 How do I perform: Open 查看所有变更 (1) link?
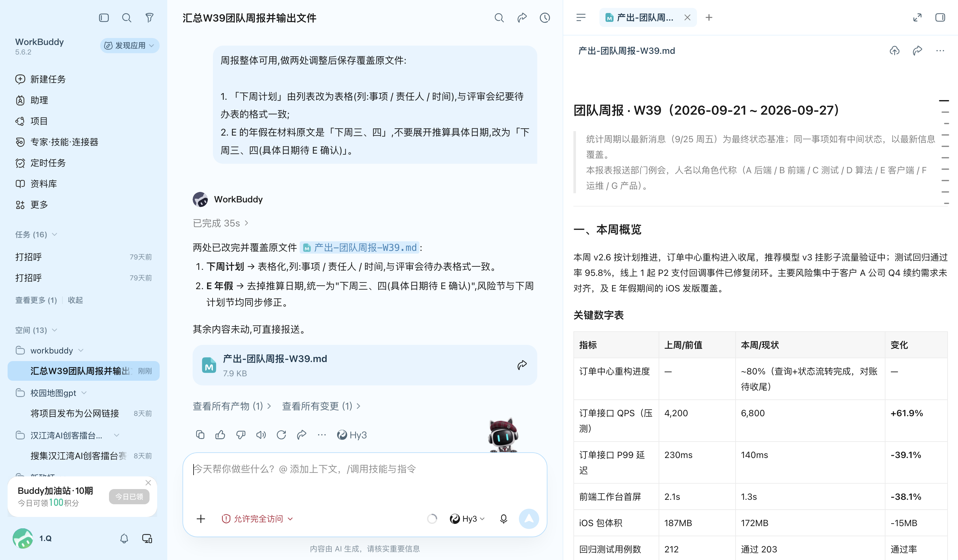tap(321, 406)
